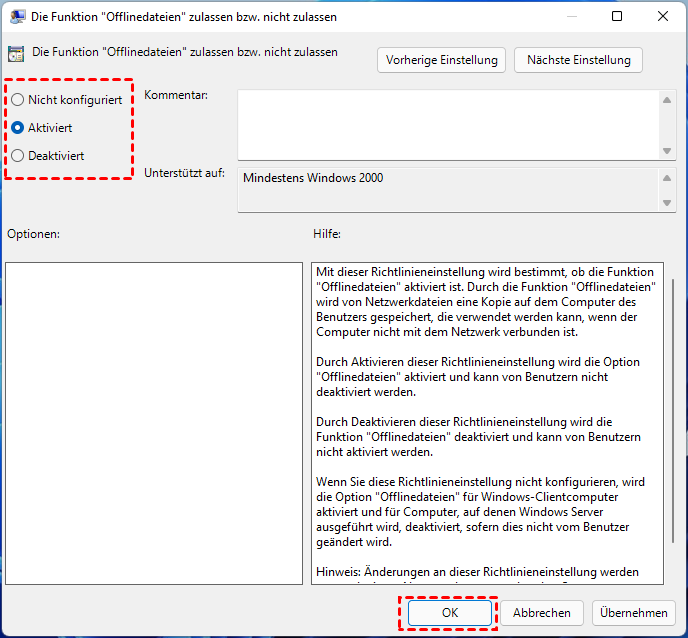Click the "Unterstützt auf:" label
688x638 pixels.
pyautogui.click(x=184, y=173)
